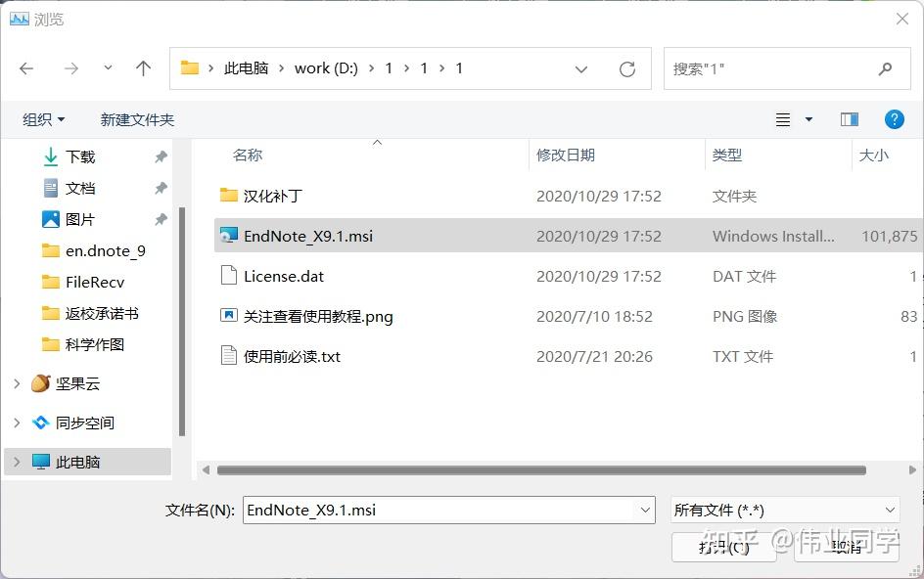
Task: Open the 组织 menu
Action: (43, 119)
